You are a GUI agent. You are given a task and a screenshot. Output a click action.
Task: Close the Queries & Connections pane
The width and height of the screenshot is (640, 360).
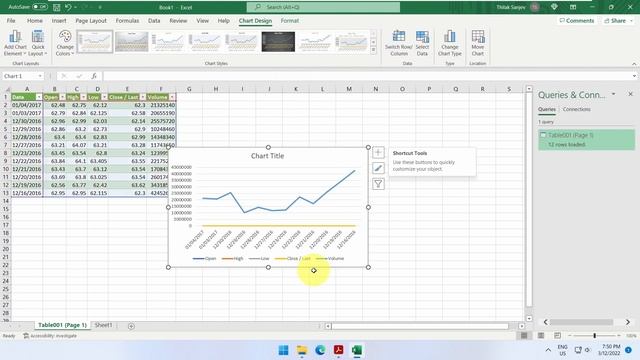point(630,94)
